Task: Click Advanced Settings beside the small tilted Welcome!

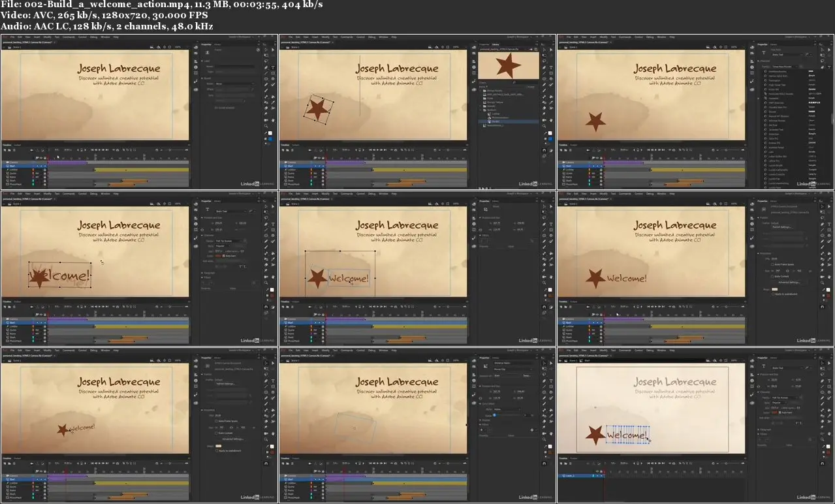Action: pyautogui.click(x=232, y=439)
